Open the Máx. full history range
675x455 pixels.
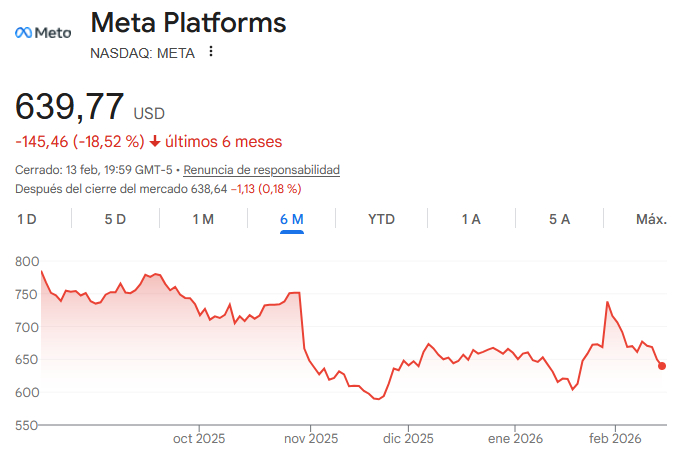coord(651,219)
